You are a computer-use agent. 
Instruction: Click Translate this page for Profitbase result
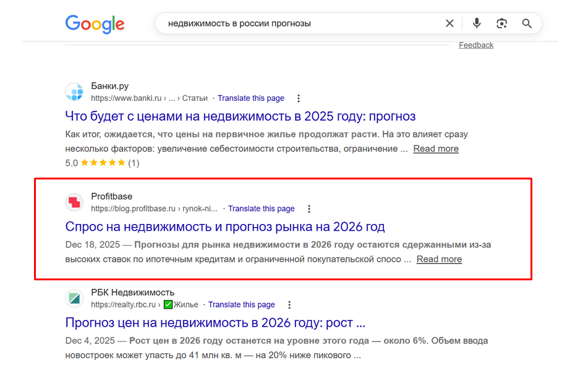[262, 209]
